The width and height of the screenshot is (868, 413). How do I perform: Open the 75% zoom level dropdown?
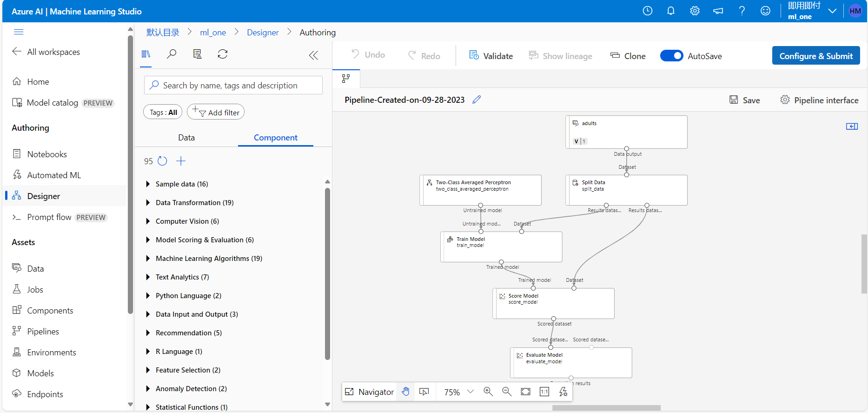click(470, 392)
